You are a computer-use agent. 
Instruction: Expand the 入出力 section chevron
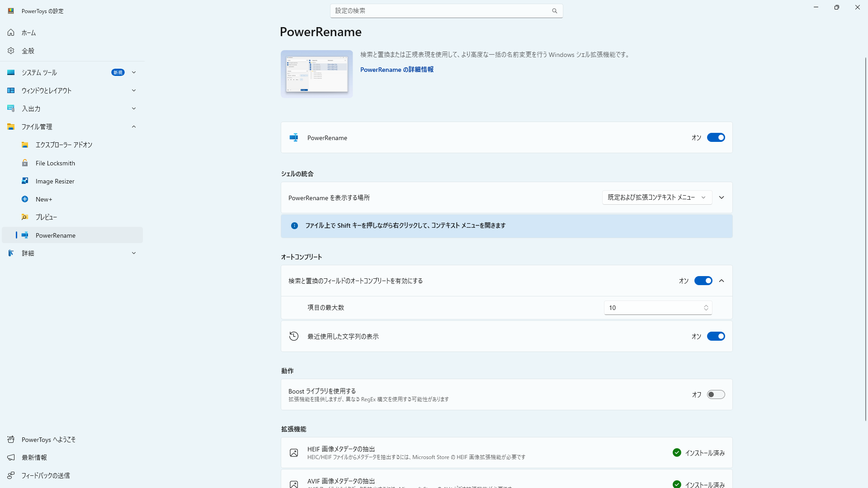coord(134,108)
